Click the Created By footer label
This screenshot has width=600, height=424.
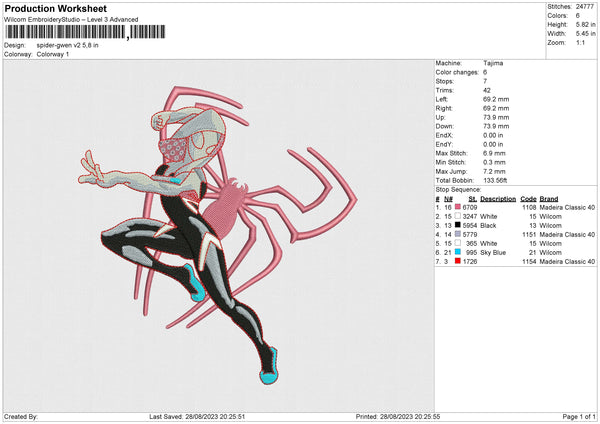pos(21,416)
